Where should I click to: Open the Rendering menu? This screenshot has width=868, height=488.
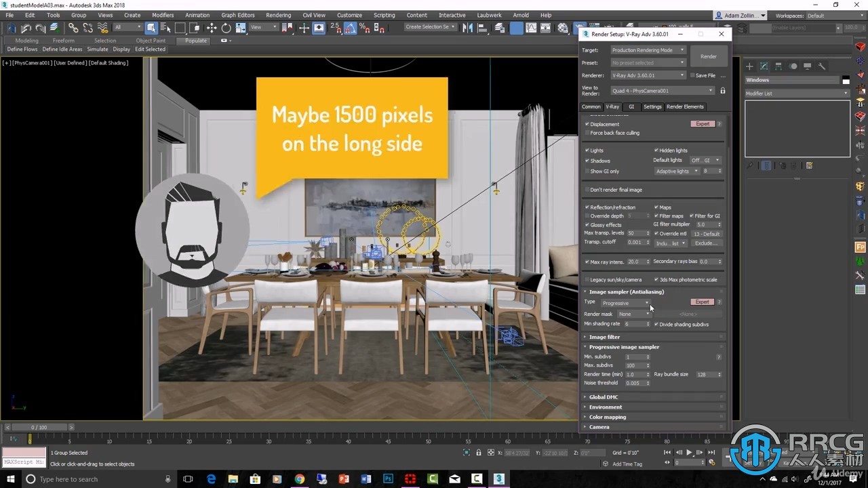278,15
